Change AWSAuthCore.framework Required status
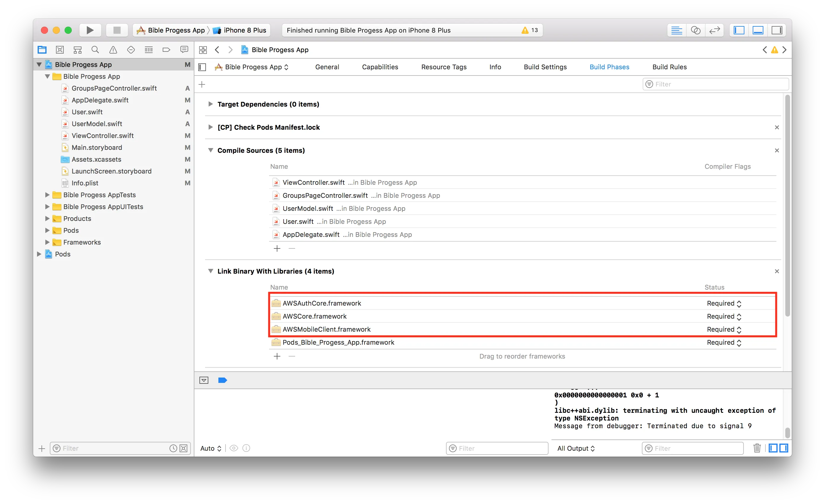Viewport: 825px width, 504px height. (724, 303)
